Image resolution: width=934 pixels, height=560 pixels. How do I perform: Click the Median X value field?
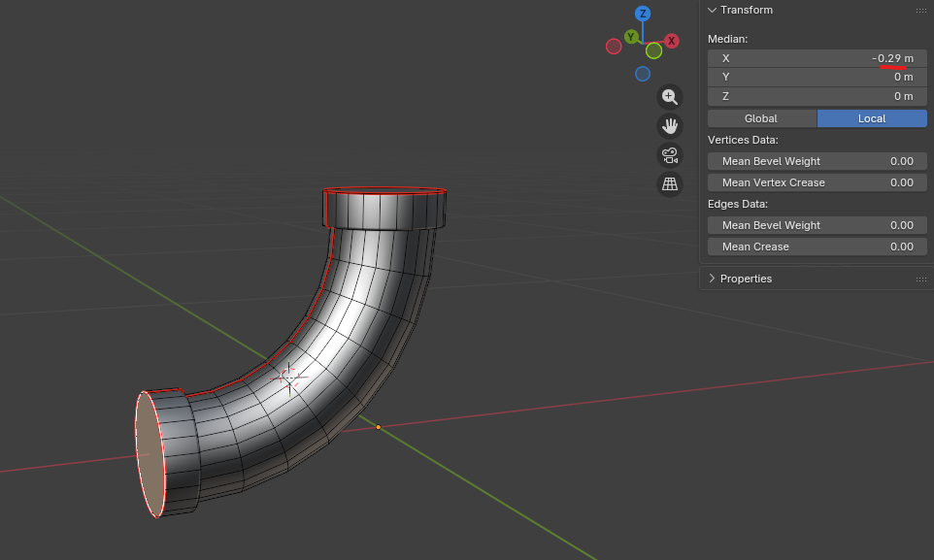[x=817, y=58]
